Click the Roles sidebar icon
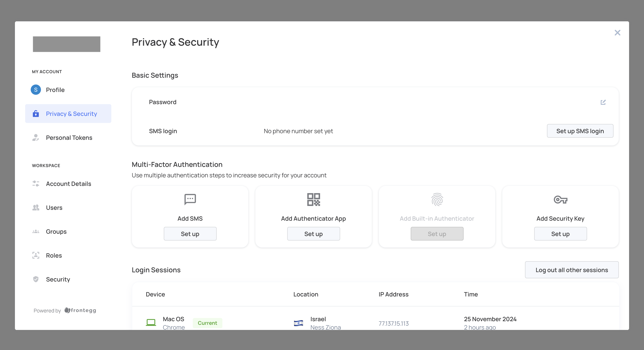The height and width of the screenshot is (350, 644). [36, 255]
